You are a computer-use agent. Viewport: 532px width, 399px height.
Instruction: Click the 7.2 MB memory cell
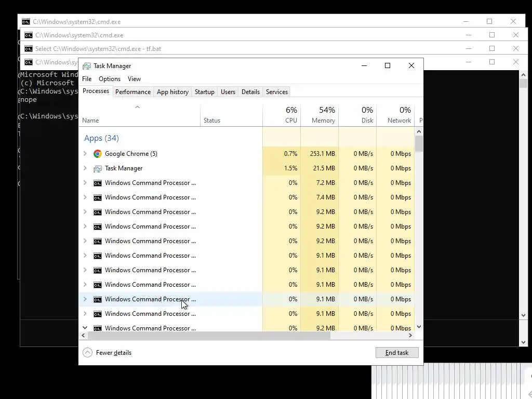point(320,182)
